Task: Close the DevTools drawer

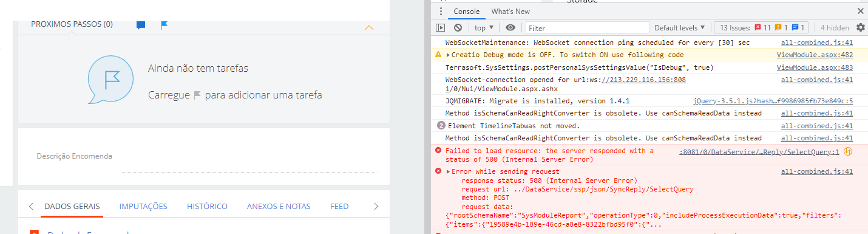Action: (x=860, y=11)
